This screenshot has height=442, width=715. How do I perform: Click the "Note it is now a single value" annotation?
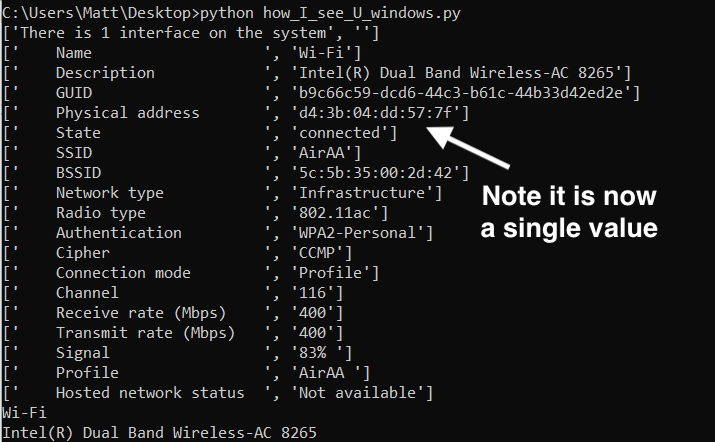point(568,211)
